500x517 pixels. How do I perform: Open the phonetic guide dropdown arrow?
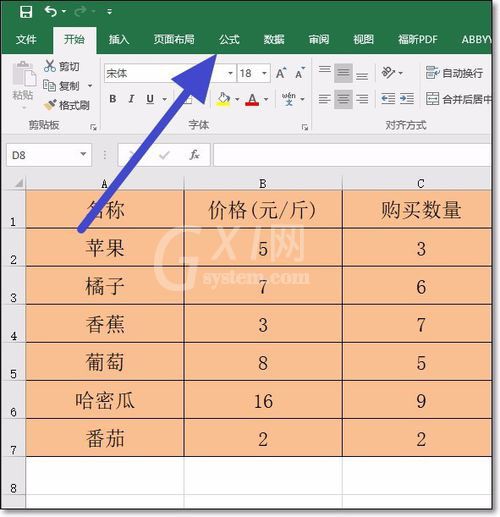[302, 99]
